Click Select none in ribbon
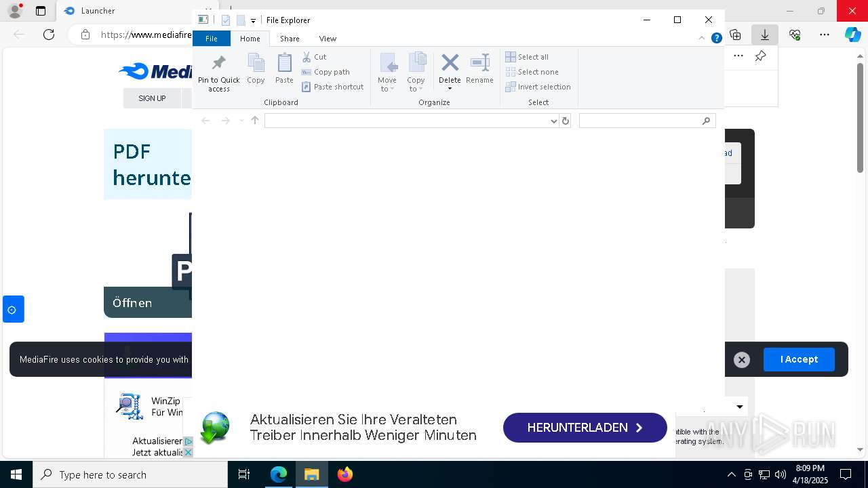Screen dimensions: 868x488 (x=532, y=72)
